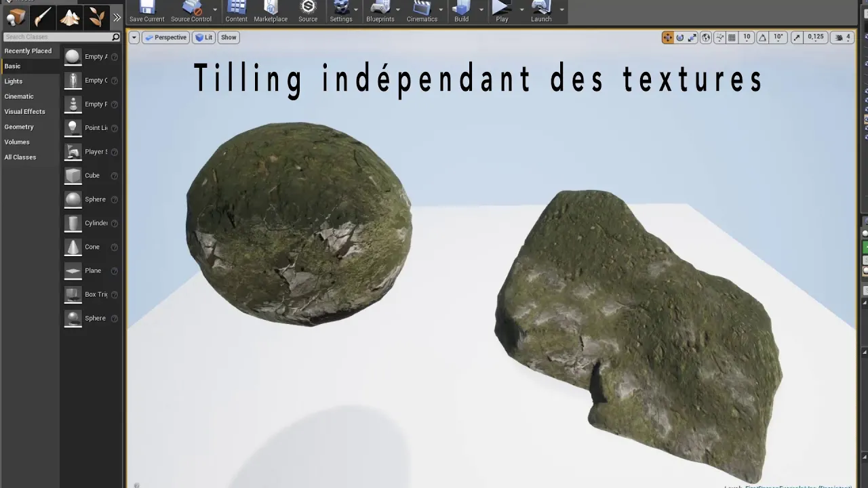Select the Cylinder shape icon
This screenshot has width=868, height=488.
pyautogui.click(x=73, y=223)
